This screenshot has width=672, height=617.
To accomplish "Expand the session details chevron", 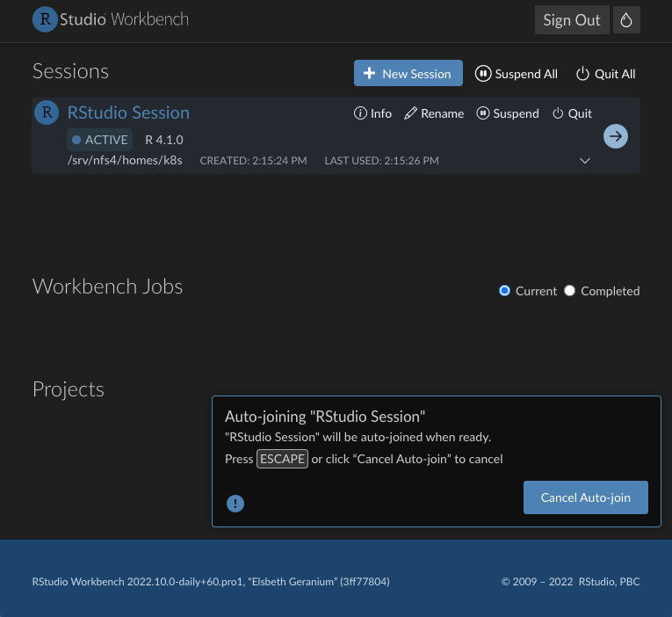I will coord(585,161).
